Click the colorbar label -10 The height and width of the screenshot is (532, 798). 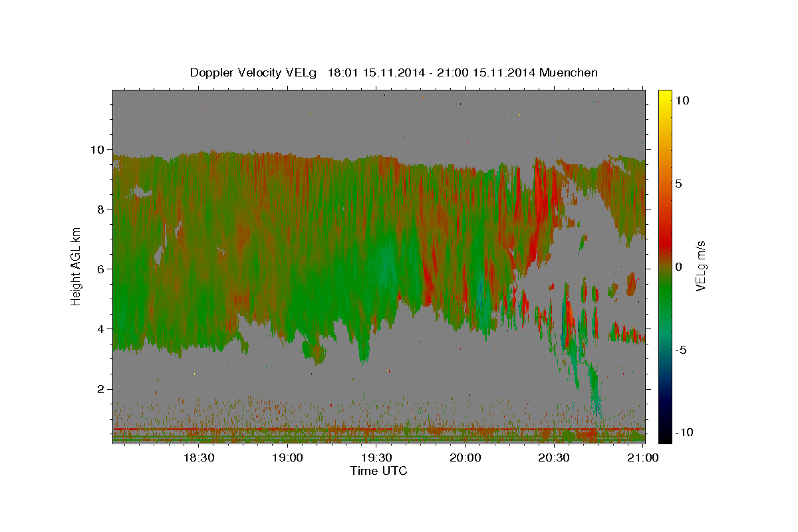click(684, 433)
